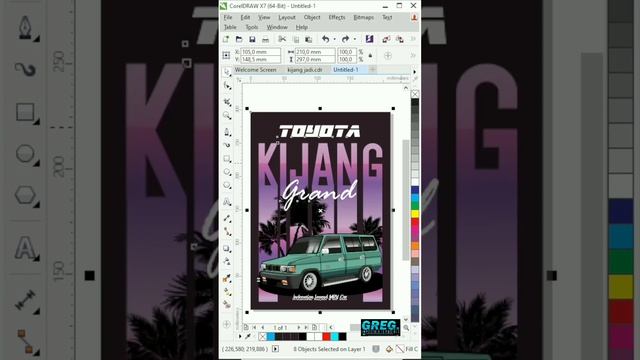Switch to the Welcome Screen tab
The width and height of the screenshot is (640, 360).
point(256,70)
